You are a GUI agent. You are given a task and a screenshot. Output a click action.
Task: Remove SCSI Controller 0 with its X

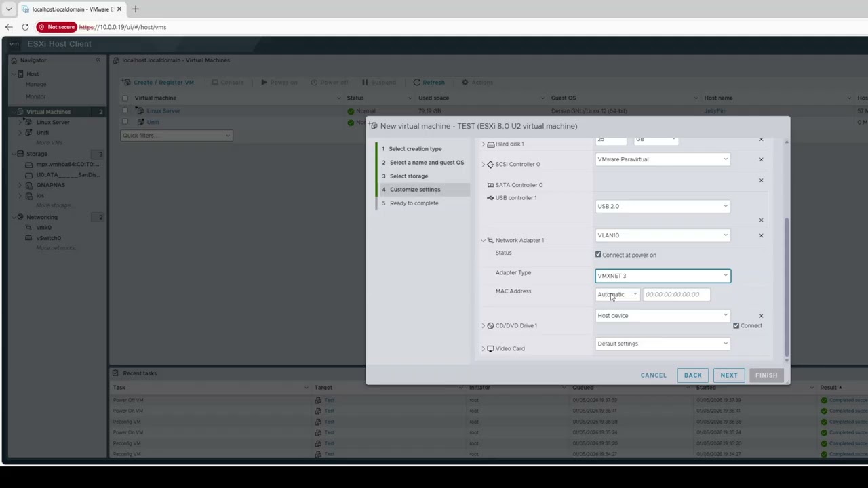761,159
